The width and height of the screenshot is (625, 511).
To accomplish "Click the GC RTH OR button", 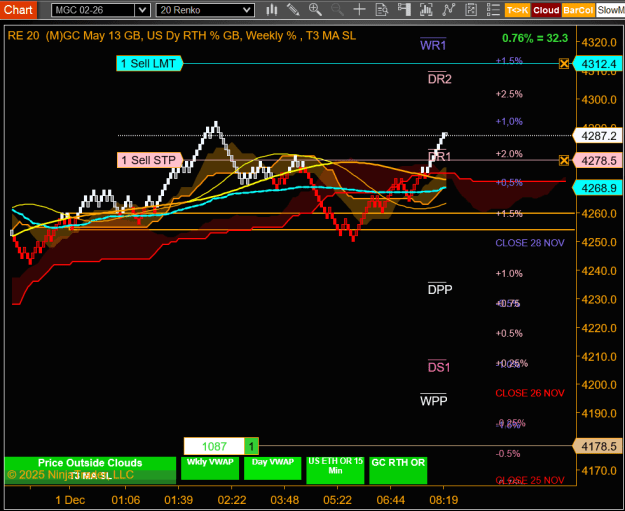I will (398, 470).
